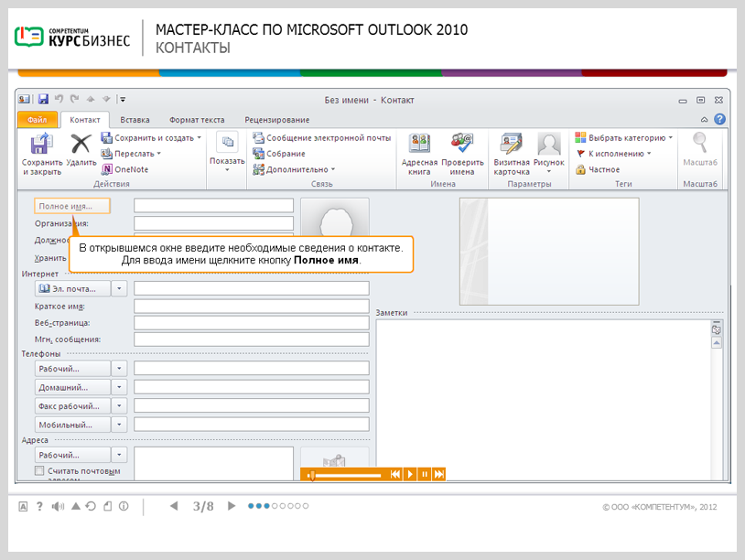The width and height of the screenshot is (745, 560).
Task: Click the rewind button on orange player
Action: pyautogui.click(x=394, y=474)
